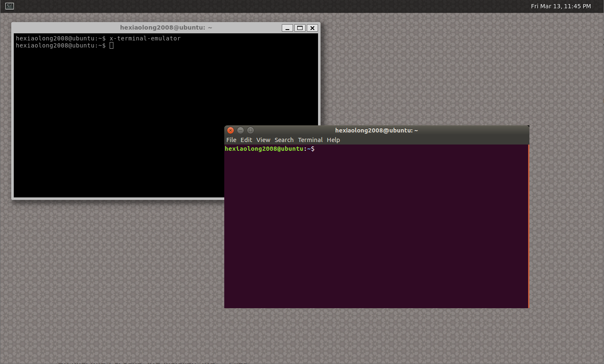This screenshot has height=364, width=604.
Task: Click the terminal icon in top panel
Action: tap(10, 6)
